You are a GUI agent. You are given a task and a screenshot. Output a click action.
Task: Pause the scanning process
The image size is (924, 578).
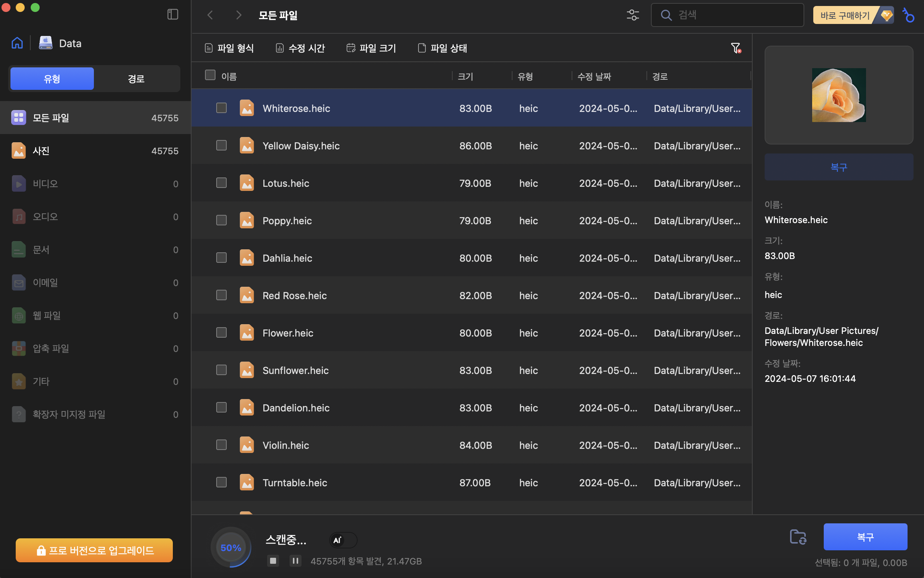pos(295,561)
